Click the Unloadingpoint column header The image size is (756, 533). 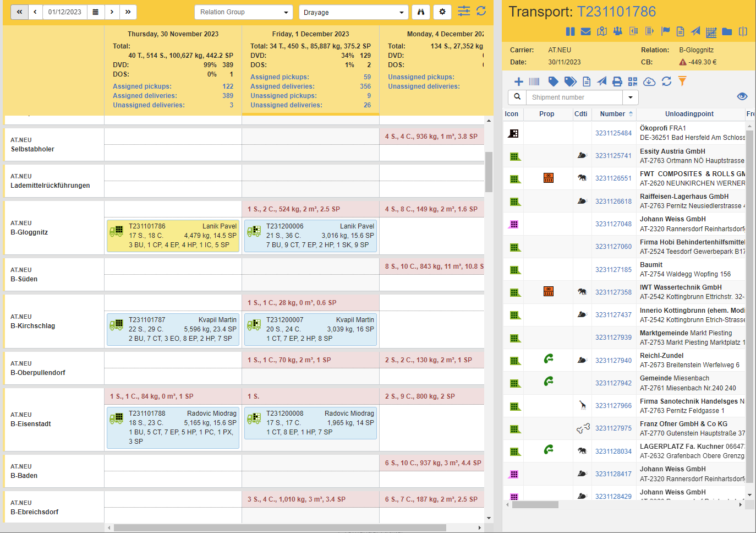(x=689, y=114)
